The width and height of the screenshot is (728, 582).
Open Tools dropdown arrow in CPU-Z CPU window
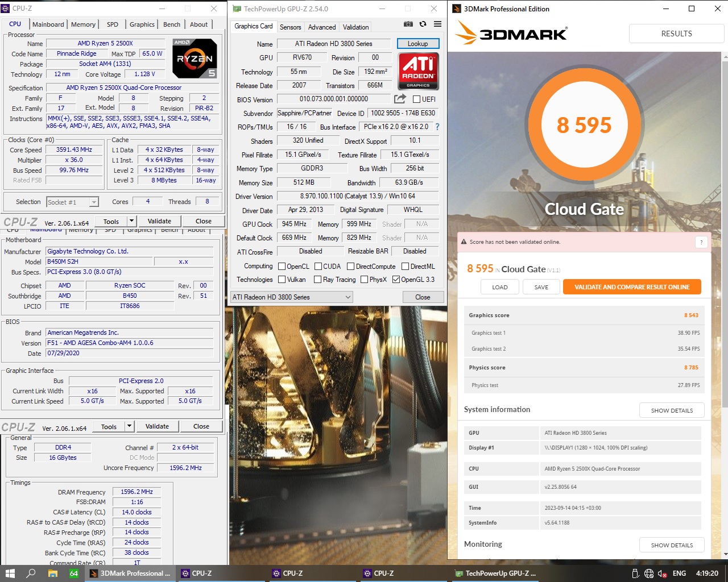pyautogui.click(x=131, y=221)
